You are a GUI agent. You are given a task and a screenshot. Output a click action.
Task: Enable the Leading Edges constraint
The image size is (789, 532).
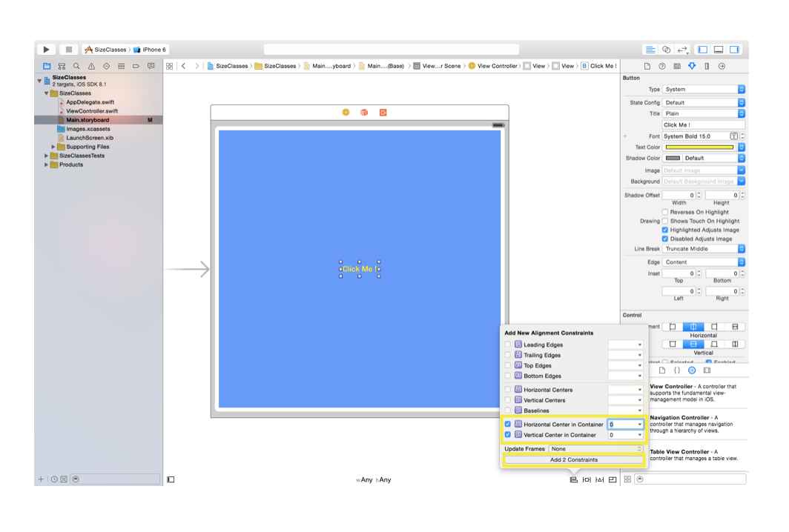click(x=508, y=345)
